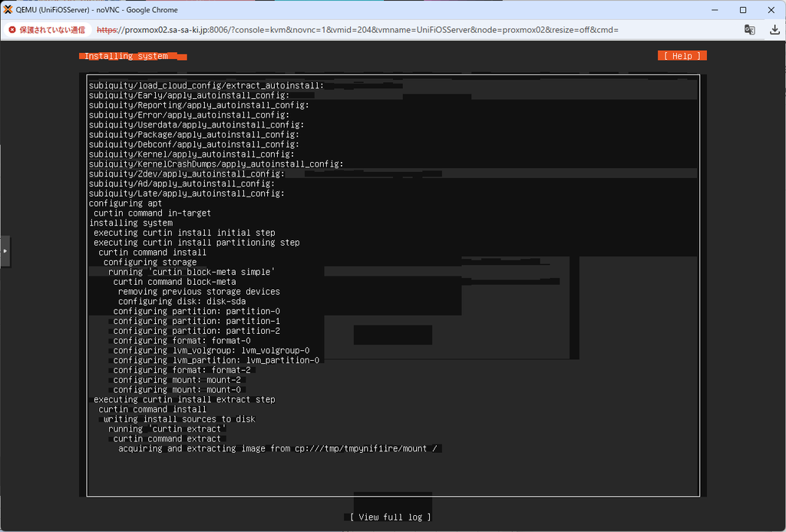Click View full log button

coord(391,517)
